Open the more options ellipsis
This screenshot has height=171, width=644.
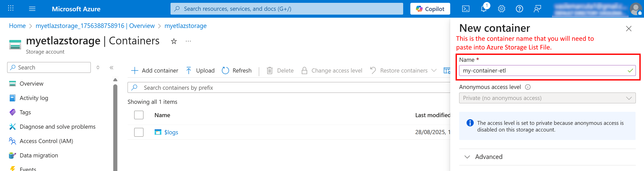(188, 41)
